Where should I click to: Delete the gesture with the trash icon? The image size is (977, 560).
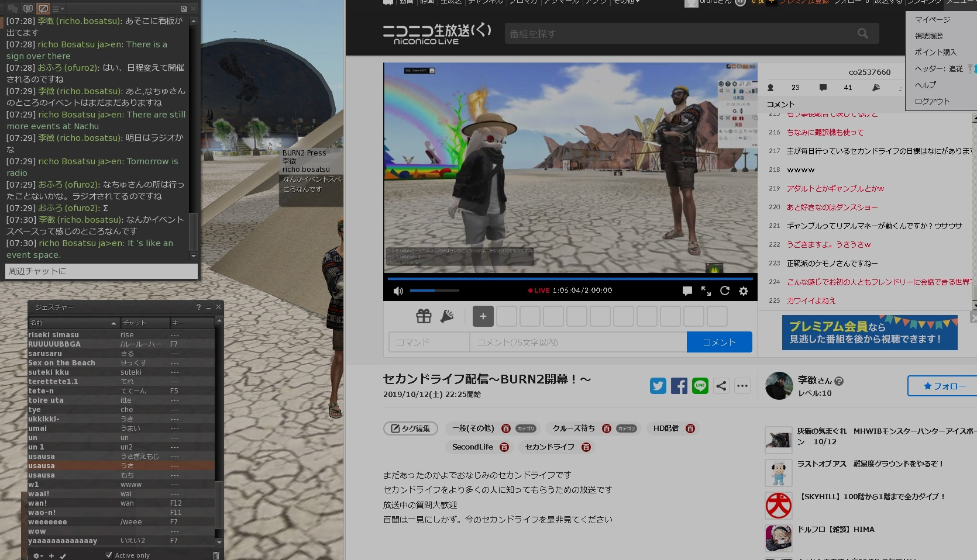(x=216, y=556)
